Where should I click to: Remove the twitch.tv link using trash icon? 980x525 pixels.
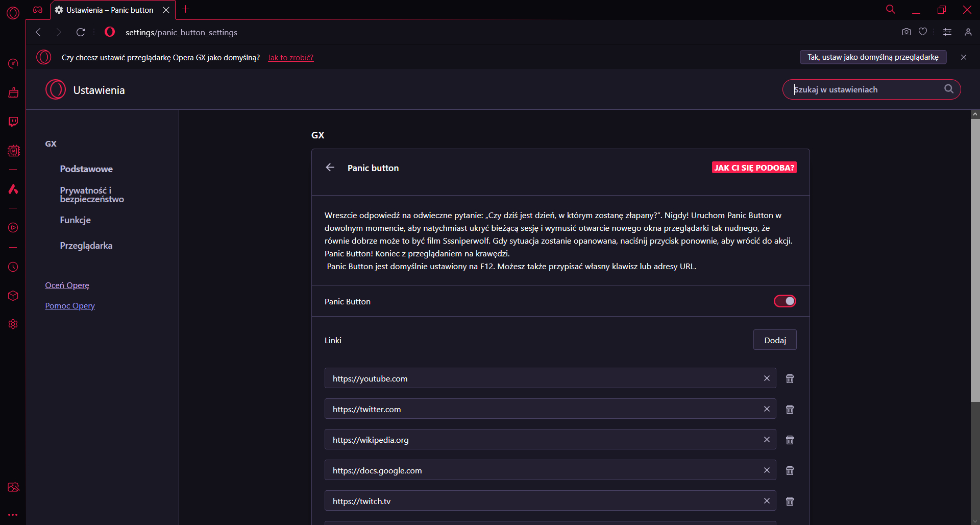pyautogui.click(x=790, y=501)
